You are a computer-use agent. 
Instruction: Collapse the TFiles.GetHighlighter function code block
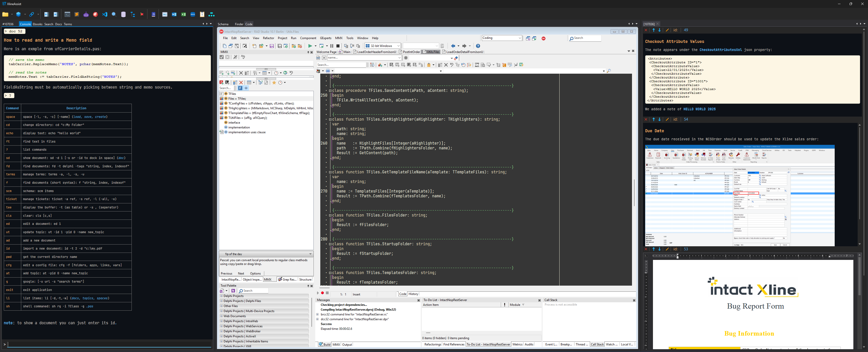[x=331, y=119]
